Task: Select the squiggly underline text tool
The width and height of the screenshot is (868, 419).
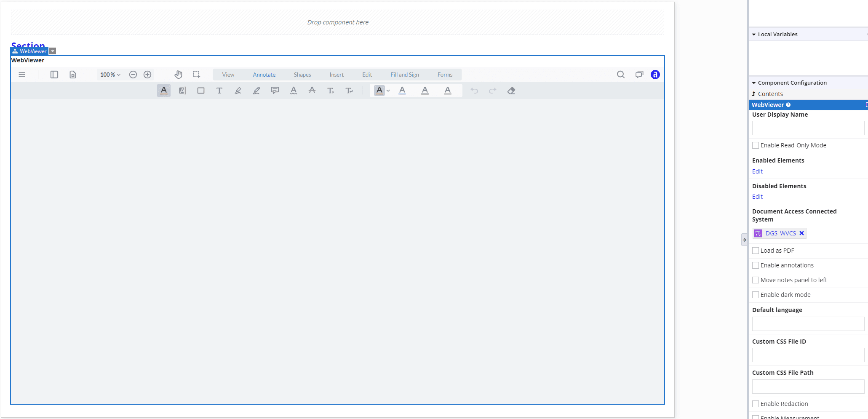Action: coord(294,91)
